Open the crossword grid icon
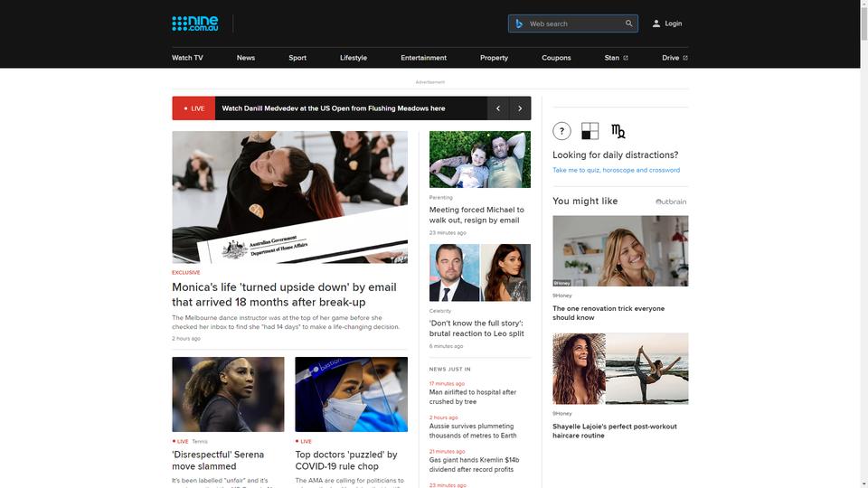Image resolution: width=868 pixels, height=488 pixels. [x=590, y=131]
